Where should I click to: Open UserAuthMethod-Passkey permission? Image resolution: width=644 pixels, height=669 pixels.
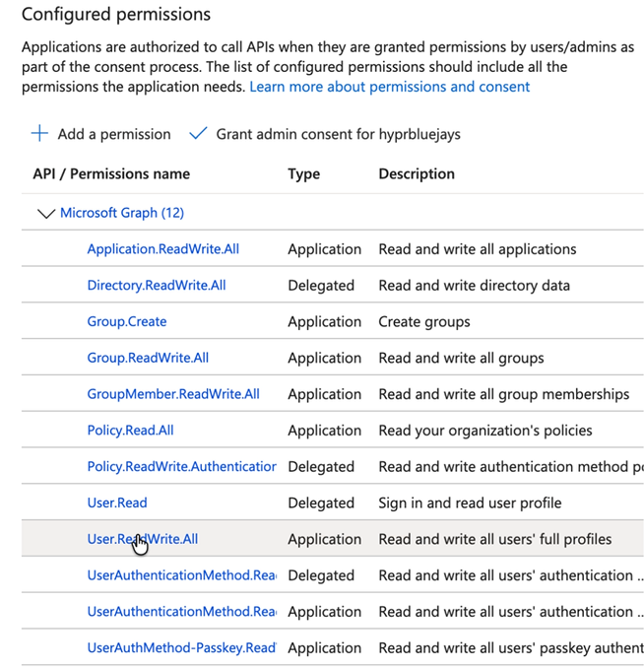[x=181, y=648]
